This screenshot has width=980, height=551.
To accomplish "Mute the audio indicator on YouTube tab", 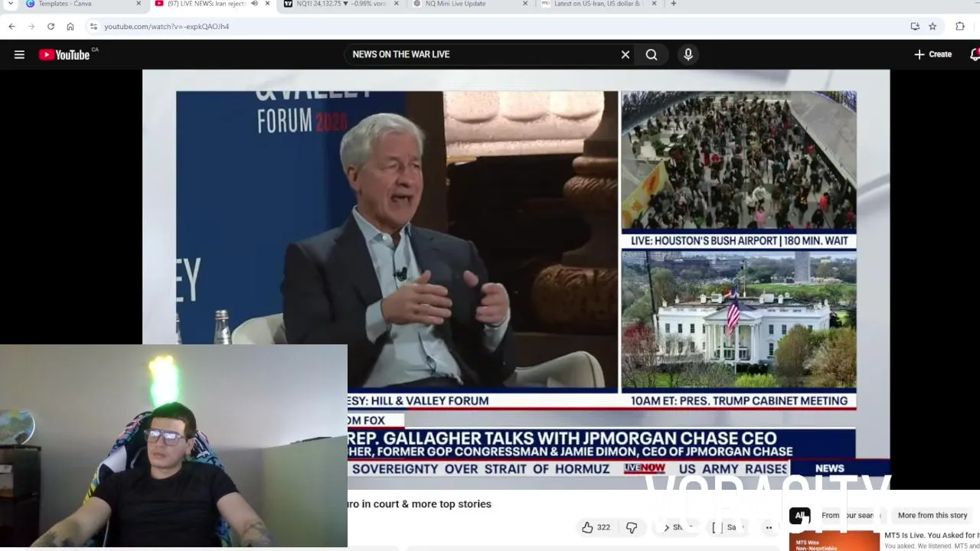I will click(254, 4).
